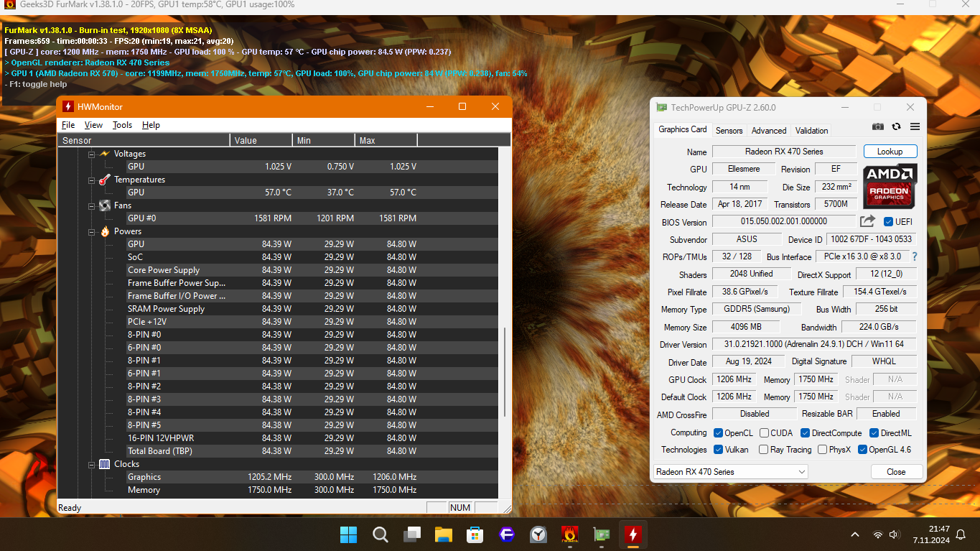Open the GPU-Z hamburger menu
Viewport: 980px width, 551px height.
pos(915,126)
